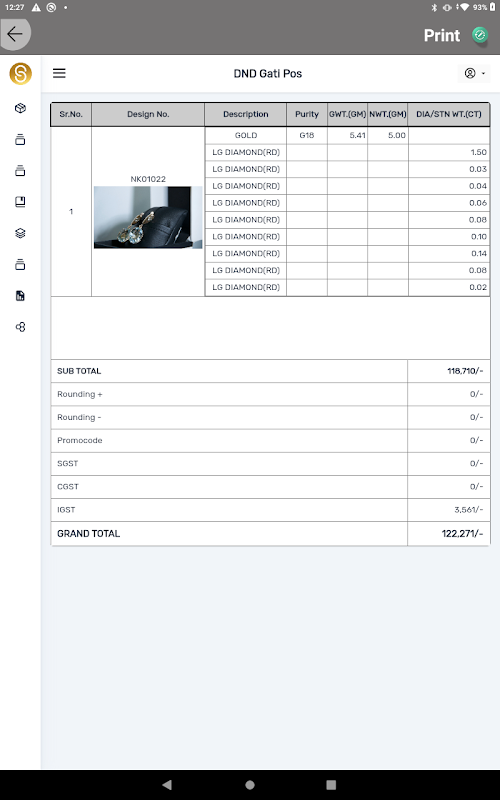This screenshot has height=800, width=500.
Task: Open the box package sidebar icon
Action: [x=20, y=108]
